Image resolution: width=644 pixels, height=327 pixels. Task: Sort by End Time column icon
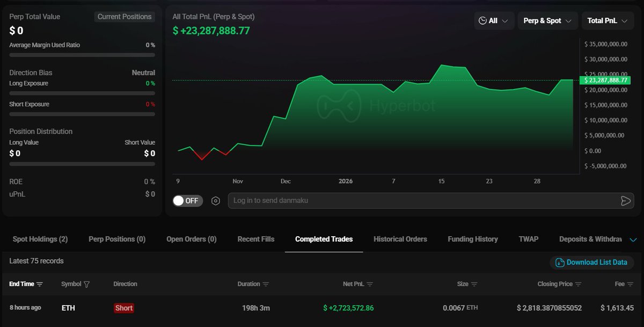[40, 284]
